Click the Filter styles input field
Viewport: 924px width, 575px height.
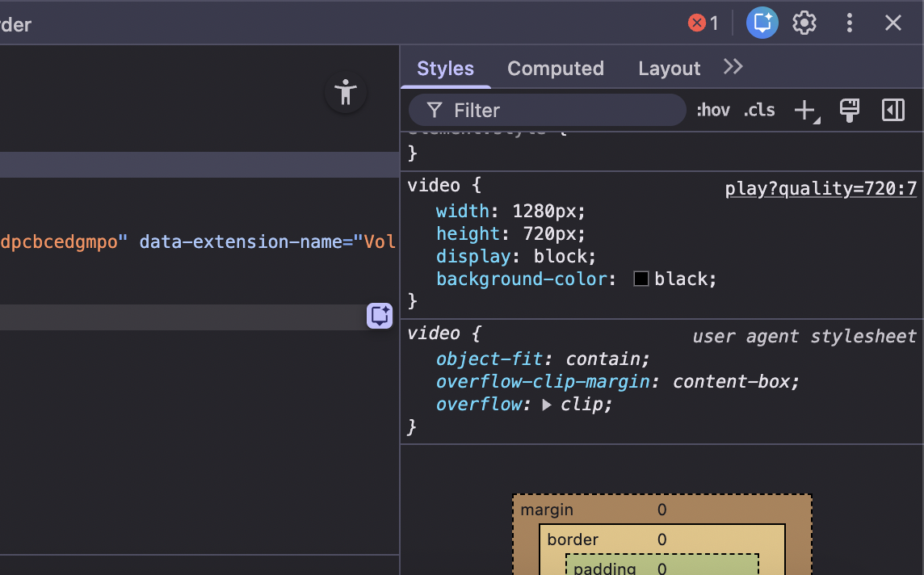click(557, 111)
